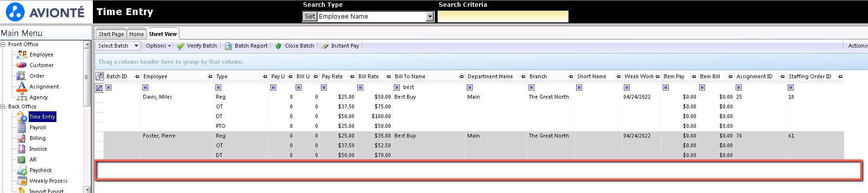Click the AR icon in Back Office
The width and height of the screenshot is (868, 193).
(22, 159)
